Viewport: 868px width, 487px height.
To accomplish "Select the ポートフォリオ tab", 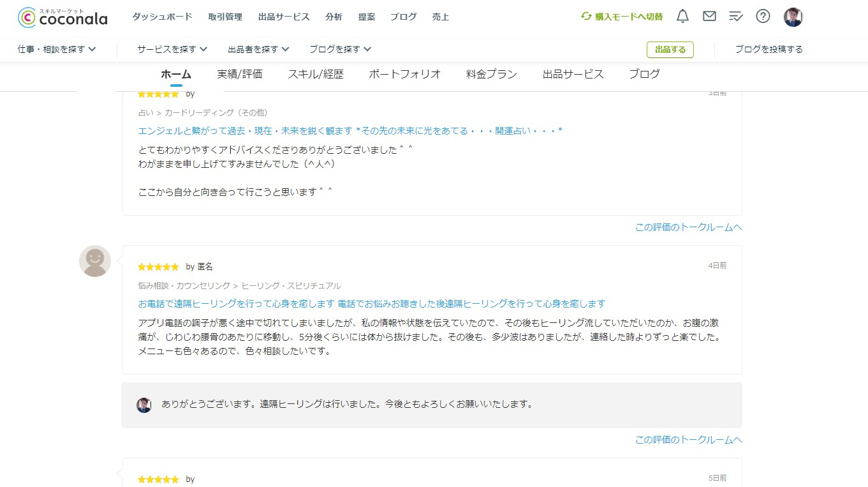I will tap(405, 74).
